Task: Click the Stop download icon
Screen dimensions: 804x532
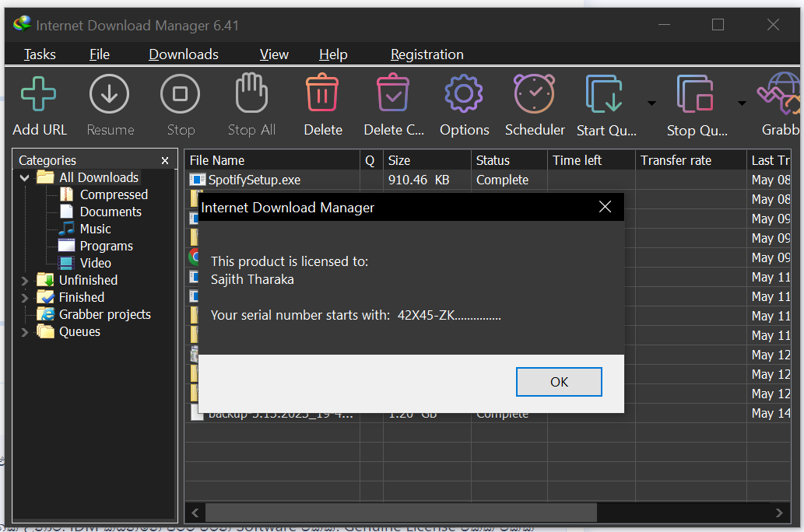Action: [180, 94]
